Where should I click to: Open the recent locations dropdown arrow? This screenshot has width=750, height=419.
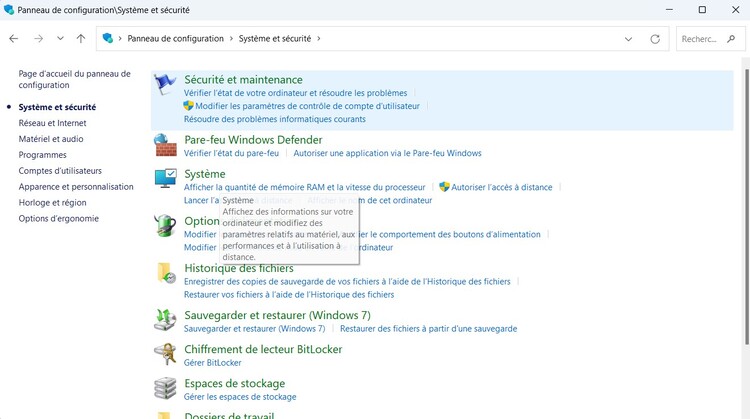60,39
